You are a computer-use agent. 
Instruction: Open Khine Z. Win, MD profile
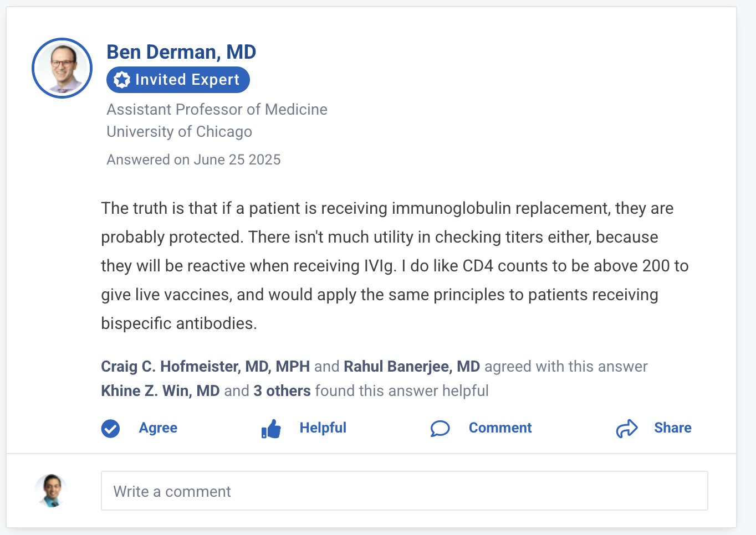pyautogui.click(x=160, y=391)
